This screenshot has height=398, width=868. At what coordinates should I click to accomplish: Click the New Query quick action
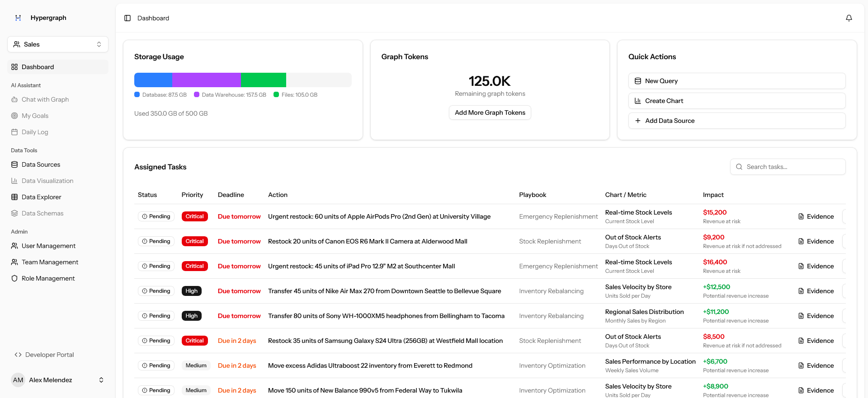736,81
